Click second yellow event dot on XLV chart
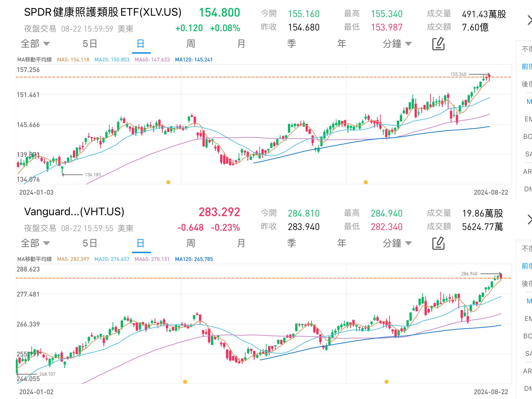Image resolution: width=532 pixels, height=399 pixels. coord(366,182)
